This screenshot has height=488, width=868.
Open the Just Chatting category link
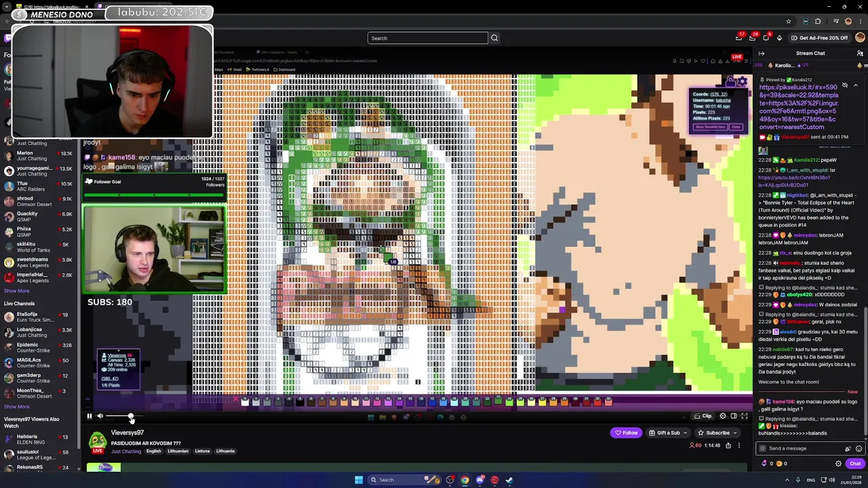[x=126, y=451]
